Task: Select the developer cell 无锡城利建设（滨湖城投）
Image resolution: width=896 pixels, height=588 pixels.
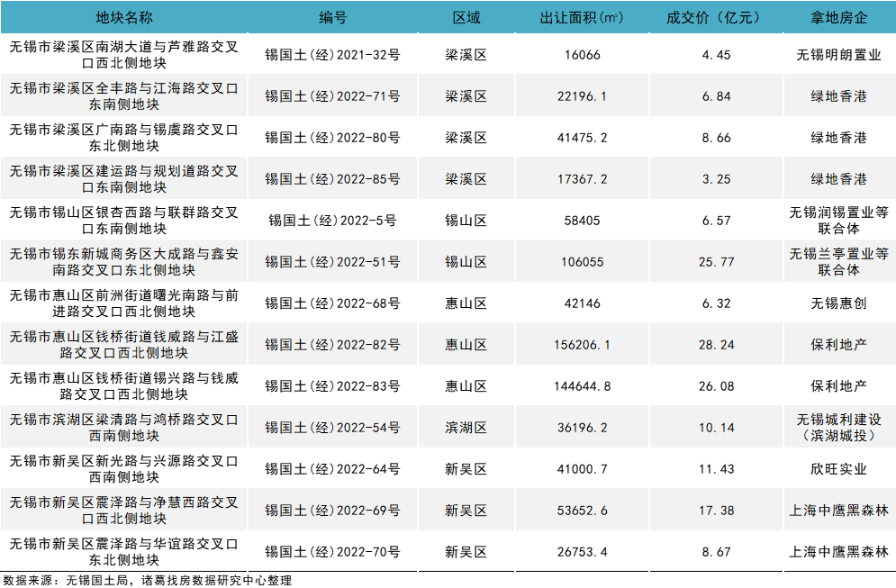Action: (x=839, y=428)
